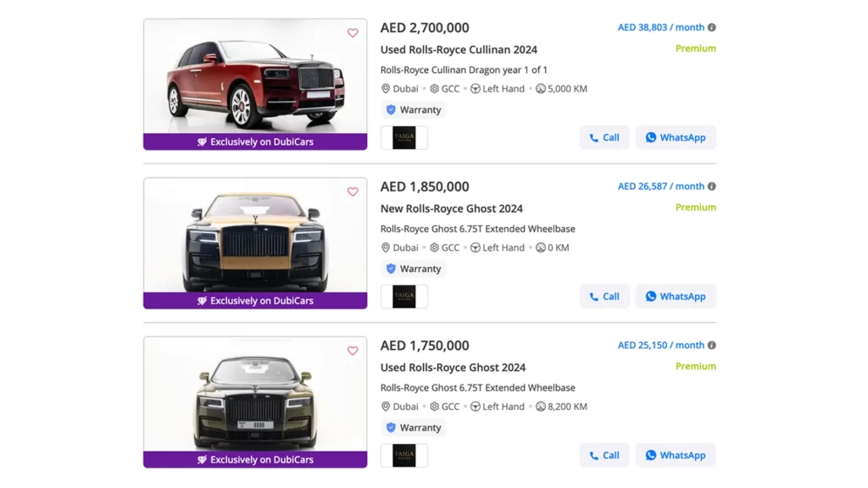Open the Used Rolls-Royce Cullinan 2024 listing title
Screen dimensions: 868x488
(459, 49)
